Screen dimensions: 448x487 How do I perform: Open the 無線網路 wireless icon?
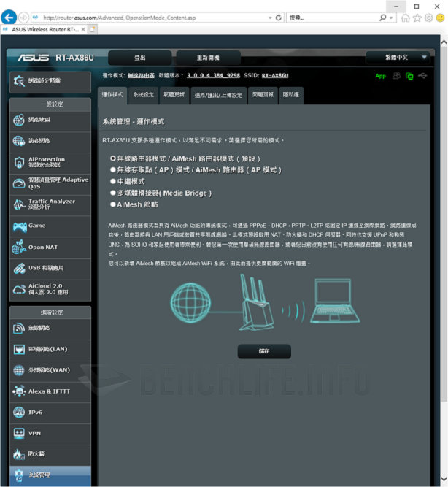pos(19,329)
